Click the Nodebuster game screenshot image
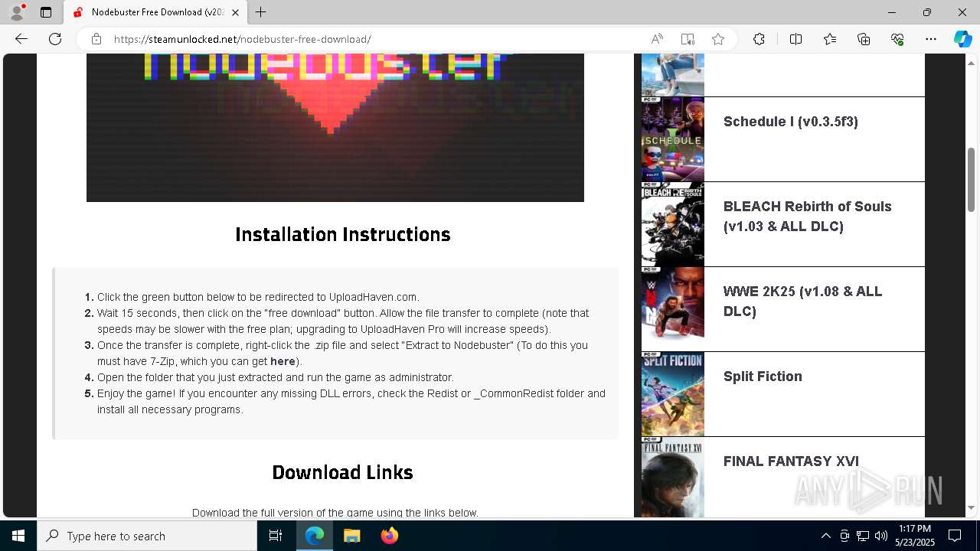This screenshot has height=551, width=980. (335, 128)
